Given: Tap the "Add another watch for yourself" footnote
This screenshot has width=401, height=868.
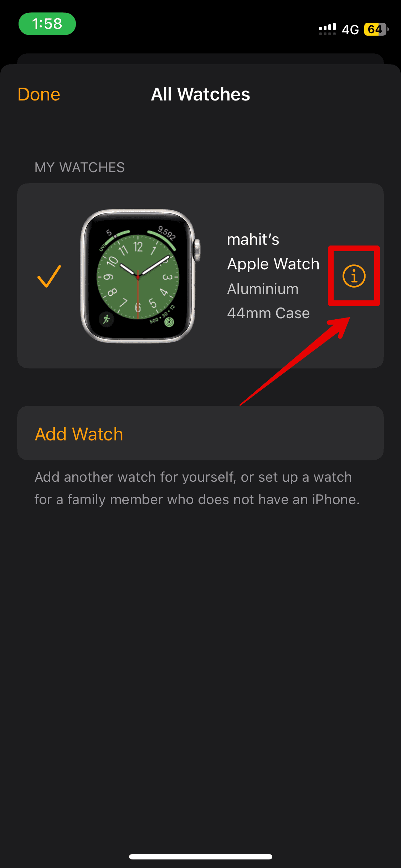Looking at the screenshot, I should [197, 488].
